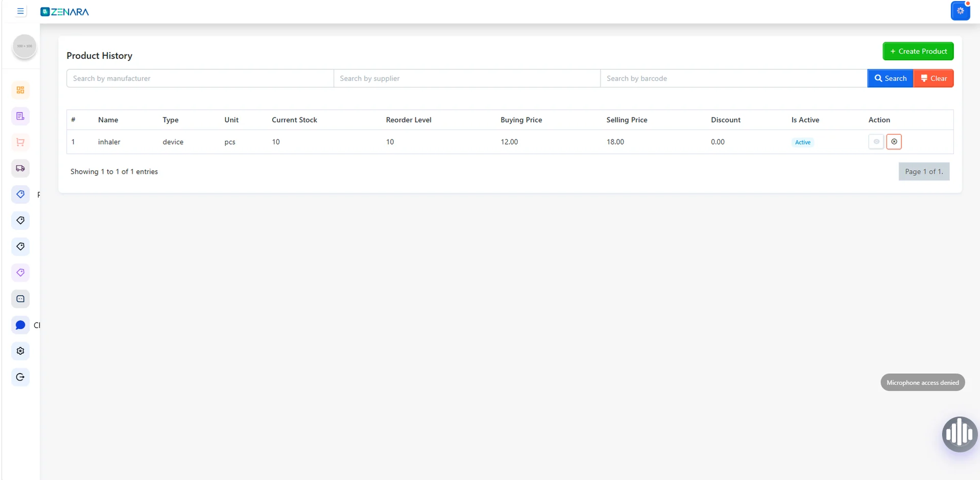Open the black gear settings sidebar icon

pyautogui.click(x=20, y=351)
